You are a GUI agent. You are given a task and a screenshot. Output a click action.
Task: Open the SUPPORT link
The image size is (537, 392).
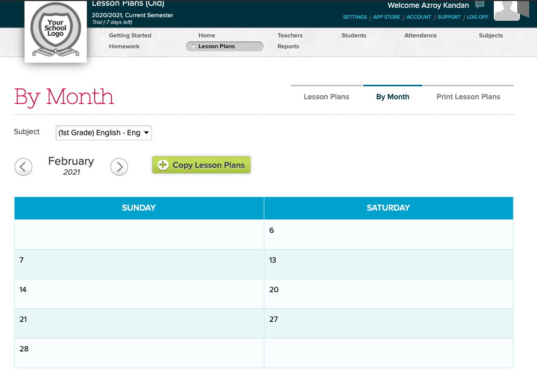[x=449, y=17]
